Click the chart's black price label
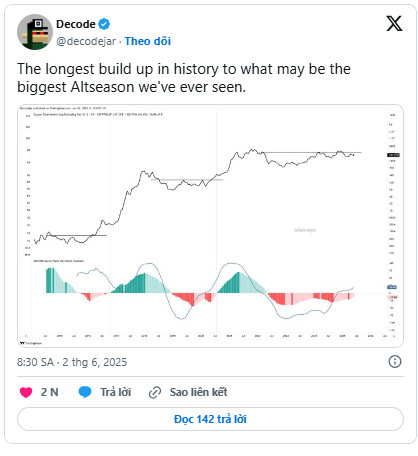Screen dimensions: 418x456 [x=393, y=155]
